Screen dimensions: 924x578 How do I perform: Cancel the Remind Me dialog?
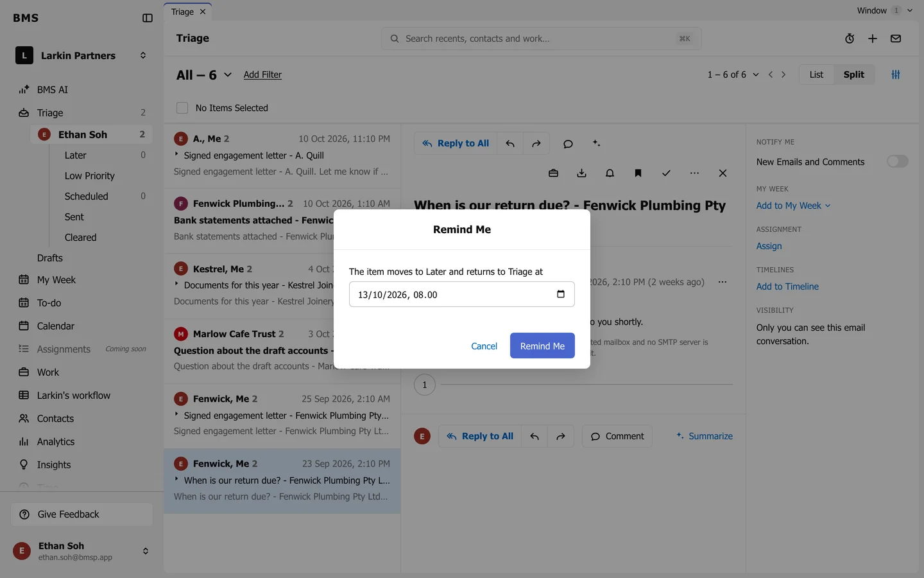pyautogui.click(x=484, y=346)
